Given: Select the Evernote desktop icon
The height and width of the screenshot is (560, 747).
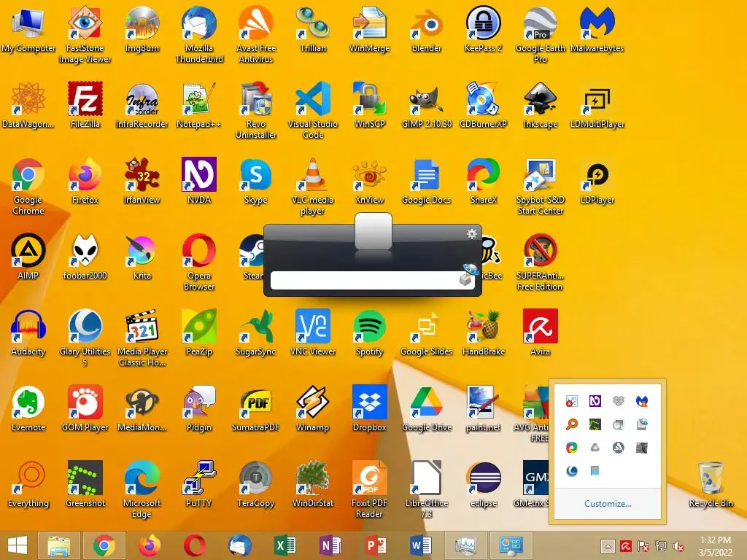Looking at the screenshot, I should (28, 408).
